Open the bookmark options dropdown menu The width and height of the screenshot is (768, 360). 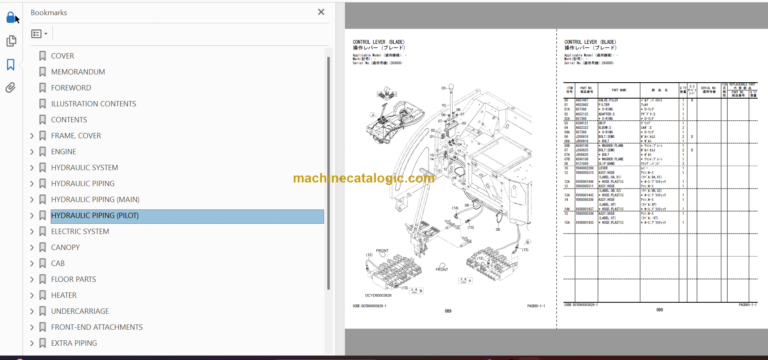[39, 34]
